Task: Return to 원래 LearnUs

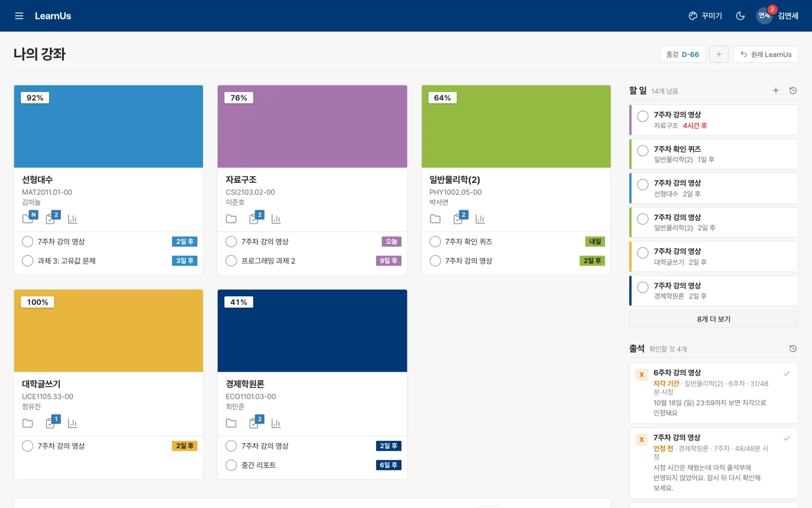Action: (x=766, y=54)
